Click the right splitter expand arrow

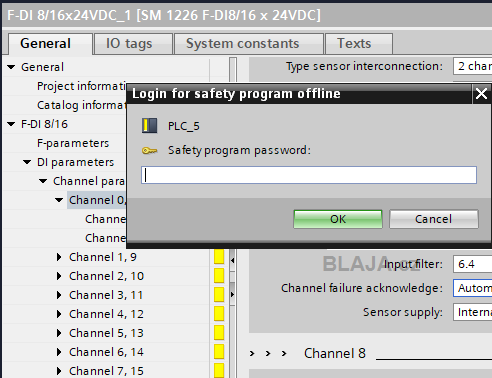click(232, 295)
